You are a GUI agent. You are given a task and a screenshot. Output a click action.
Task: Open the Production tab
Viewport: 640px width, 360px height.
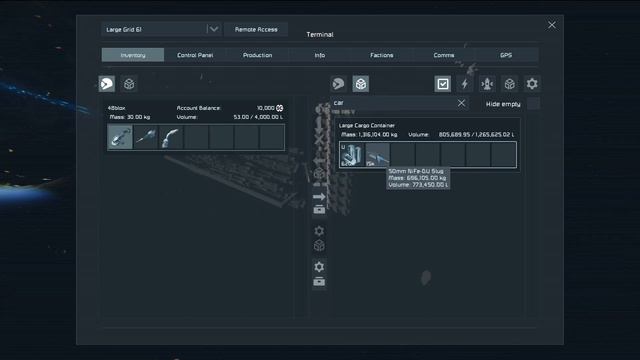tap(258, 55)
